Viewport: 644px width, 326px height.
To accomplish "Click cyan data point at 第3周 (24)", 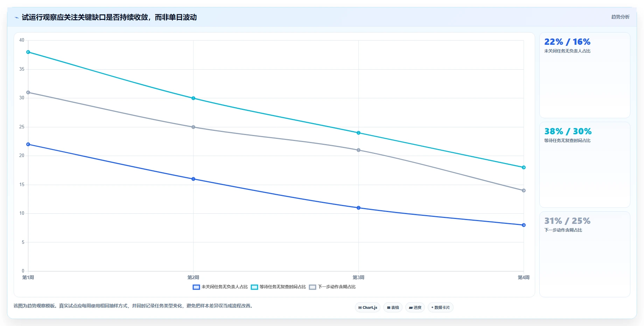I will pos(358,133).
